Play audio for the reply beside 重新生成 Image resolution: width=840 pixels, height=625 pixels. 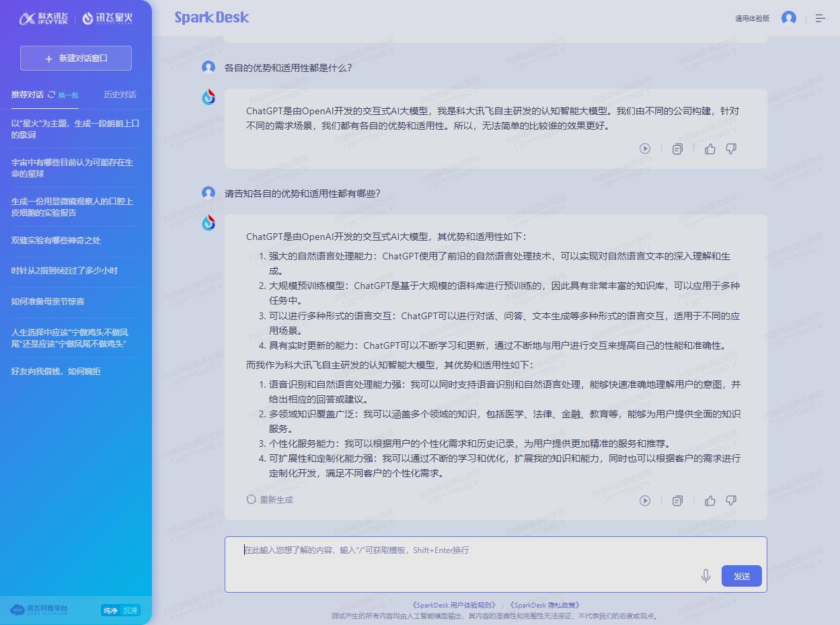point(645,501)
